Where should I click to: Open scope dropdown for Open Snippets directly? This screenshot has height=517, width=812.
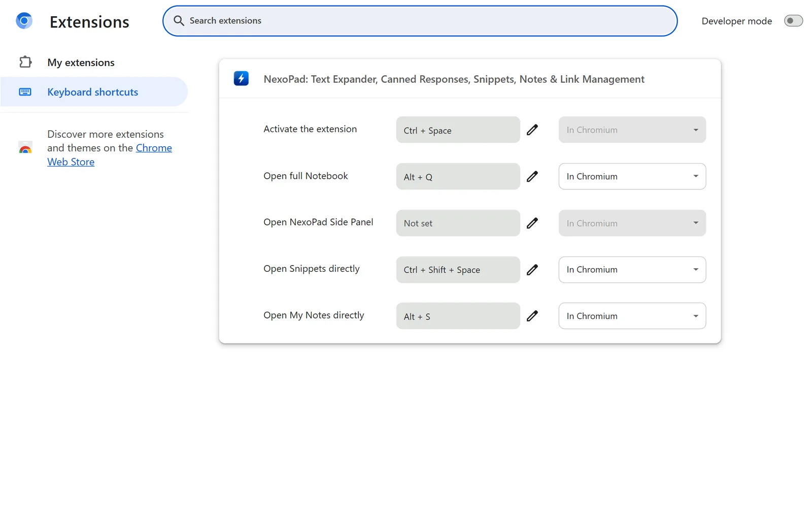632,270
